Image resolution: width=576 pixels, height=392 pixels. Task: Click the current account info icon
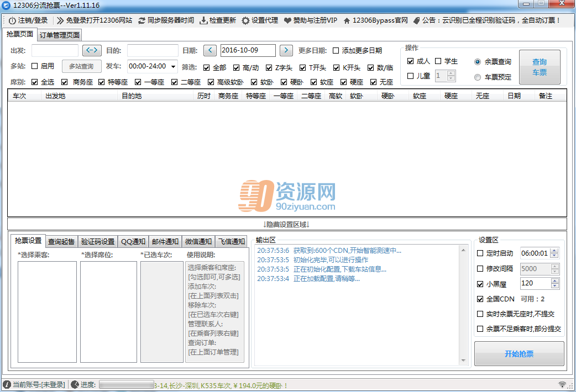click(7, 385)
